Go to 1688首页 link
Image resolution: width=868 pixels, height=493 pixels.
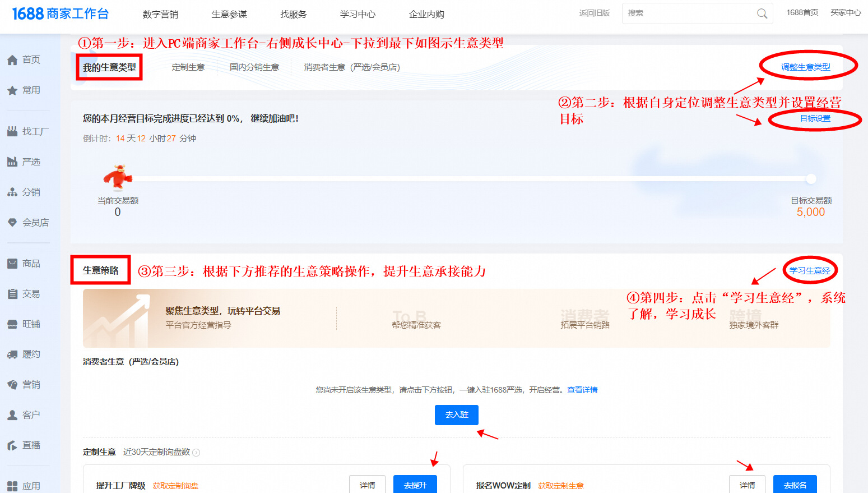pos(802,12)
